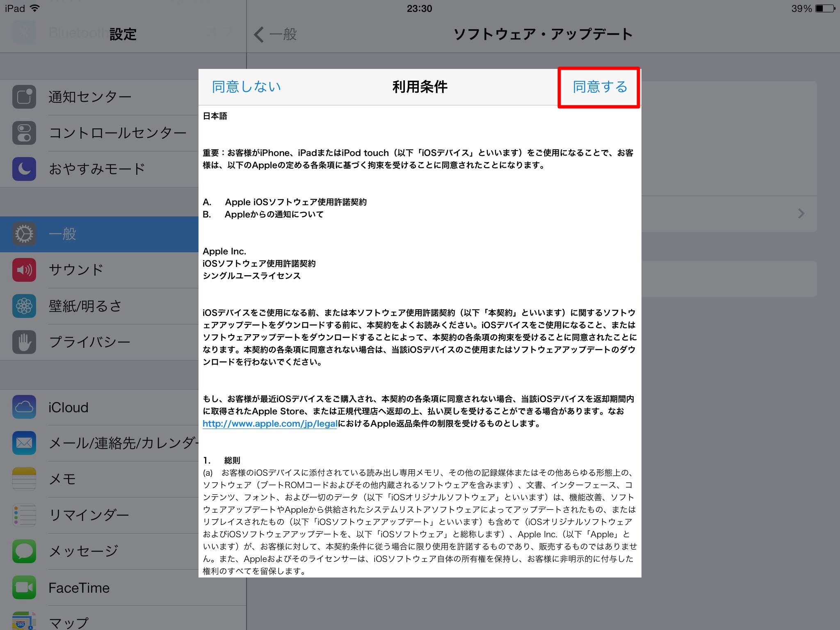Select the メッセージ row label
The image size is (840, 630).
click(83, 551)
